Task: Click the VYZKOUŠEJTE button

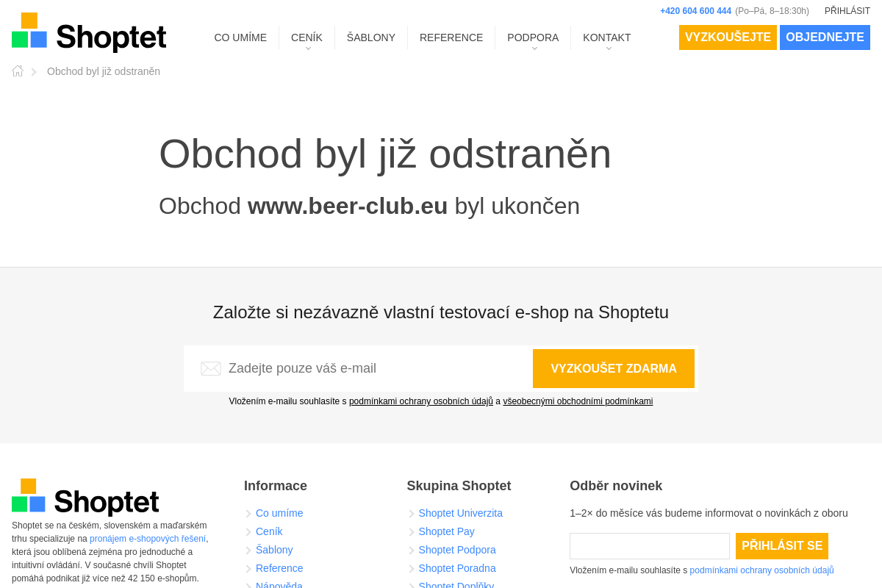Action: tap(728, 37)
